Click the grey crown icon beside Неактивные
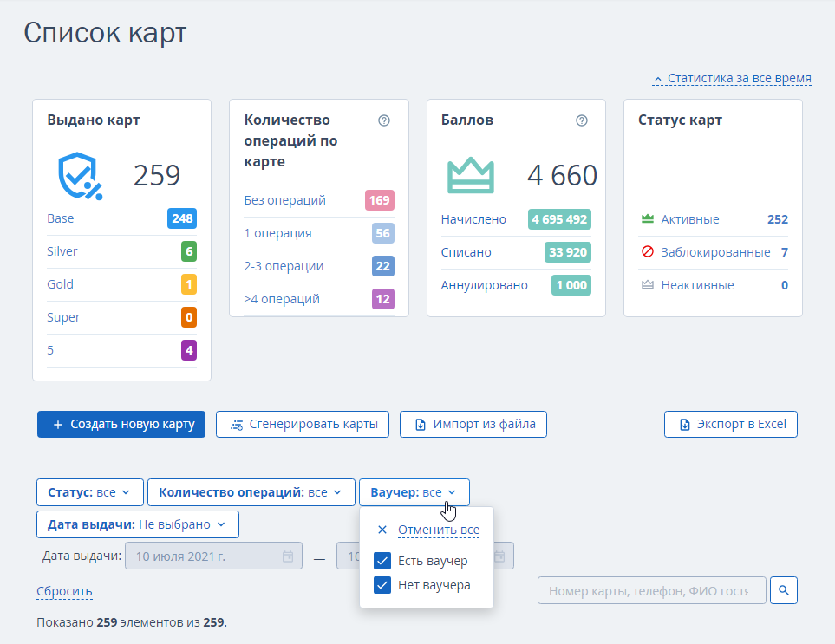835x644 pixels. pyautogui.click(x=648, y=285)
